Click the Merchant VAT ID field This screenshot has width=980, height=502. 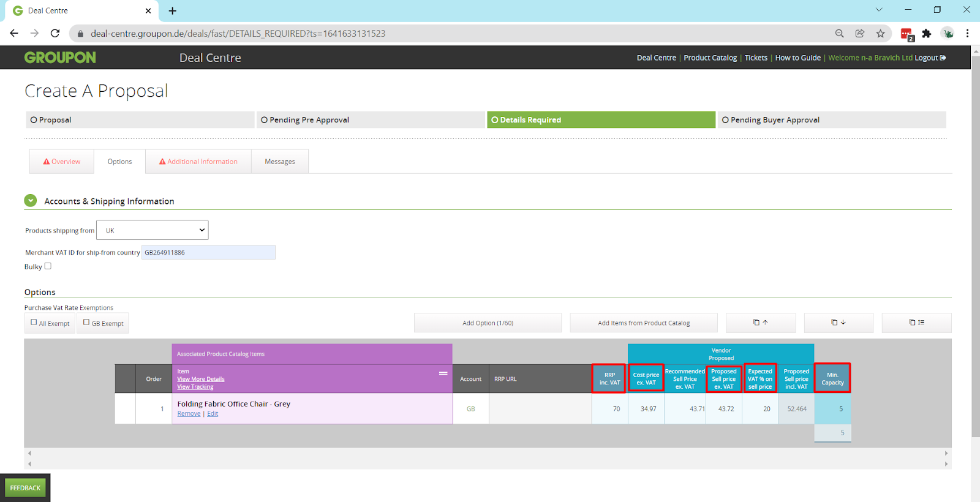tap(208, 252)
